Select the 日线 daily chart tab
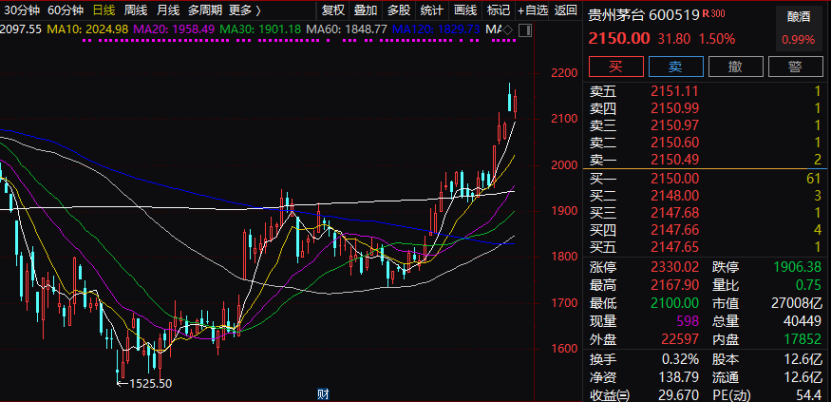Image resolution: width=831 pixels, height=402 pixels. click(104, 10)
